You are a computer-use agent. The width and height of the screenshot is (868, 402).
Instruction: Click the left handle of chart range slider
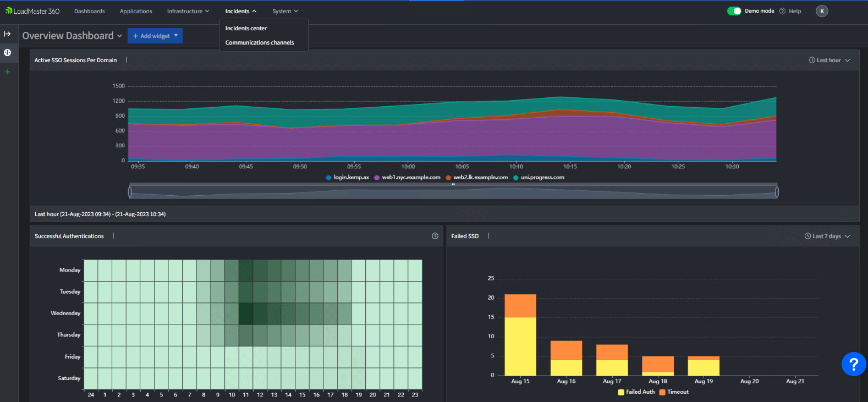[130, 192]
